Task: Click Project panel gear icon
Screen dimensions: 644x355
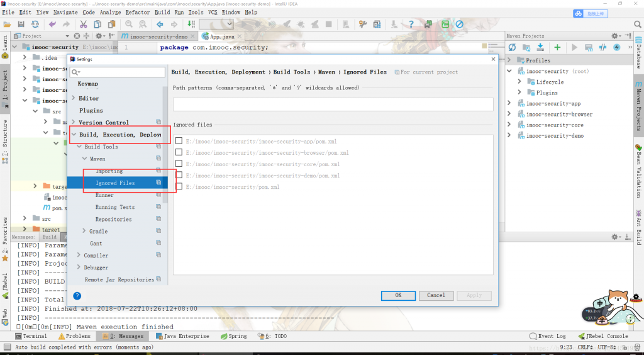Action: click(x=100, y=36)
